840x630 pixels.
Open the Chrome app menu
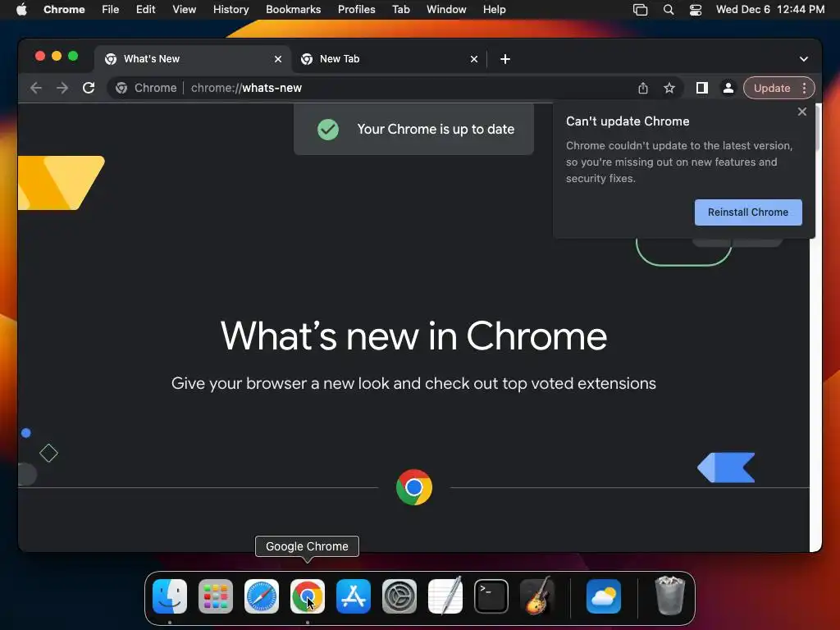(64, 9)
